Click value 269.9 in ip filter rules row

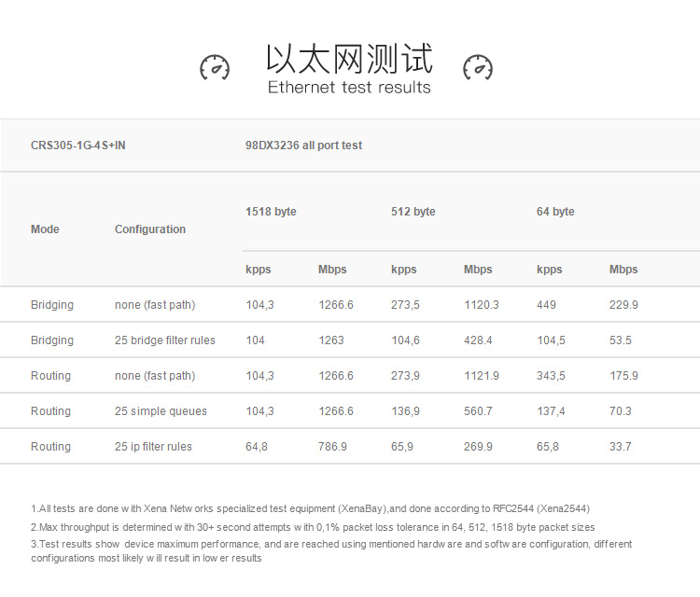[478, 447]
